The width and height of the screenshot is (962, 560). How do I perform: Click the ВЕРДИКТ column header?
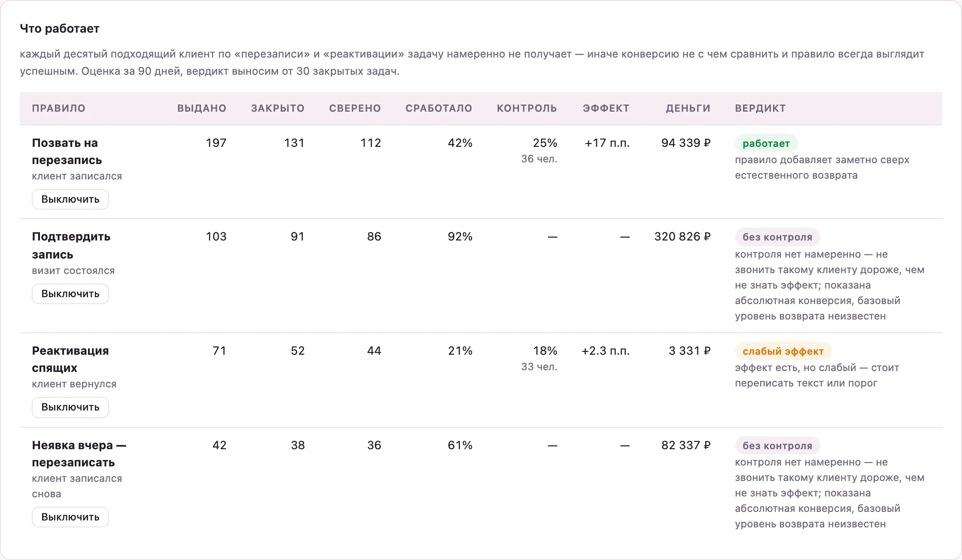[761, 108]
